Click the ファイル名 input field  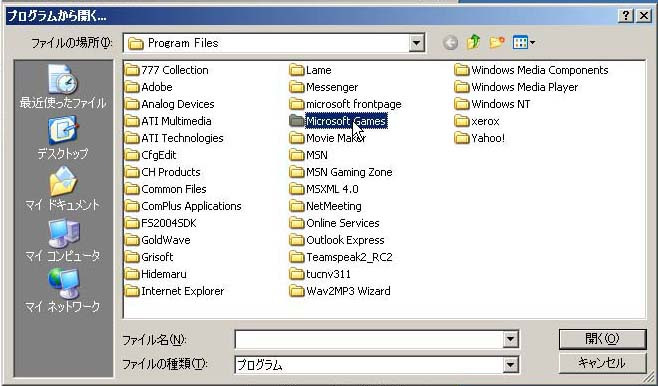pyautogui.click(x=369, y=339)
